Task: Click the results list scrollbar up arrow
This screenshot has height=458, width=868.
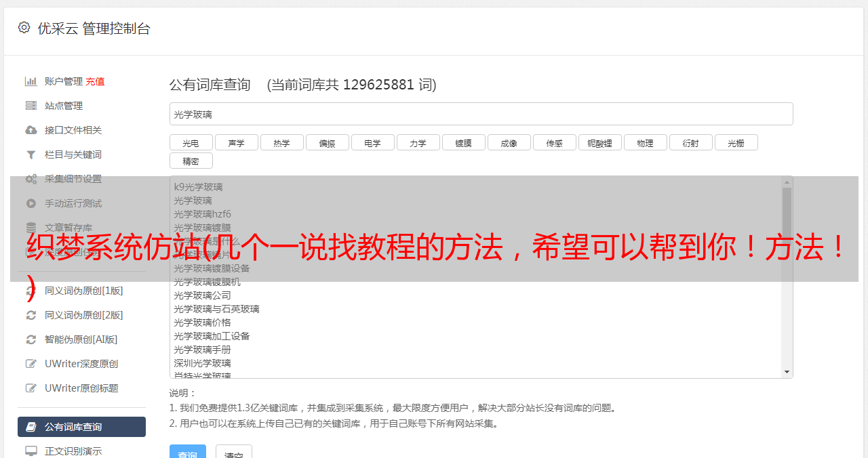Action: click(787, 182)
